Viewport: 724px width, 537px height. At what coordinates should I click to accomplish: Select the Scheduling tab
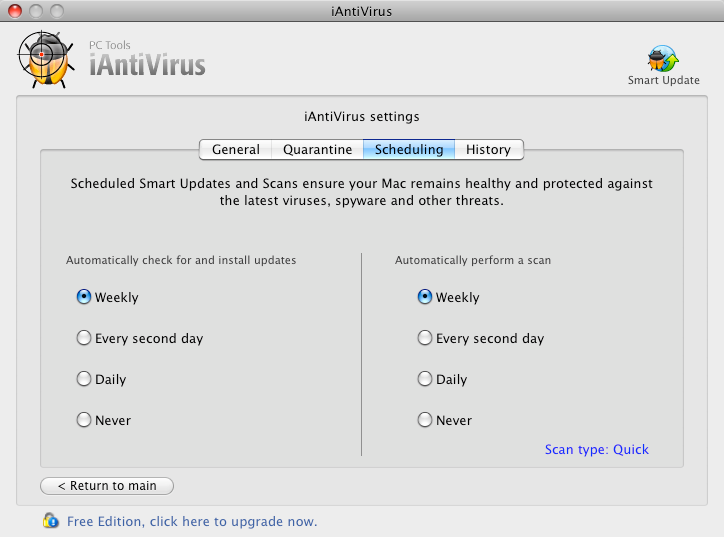[x=409, y=149]
